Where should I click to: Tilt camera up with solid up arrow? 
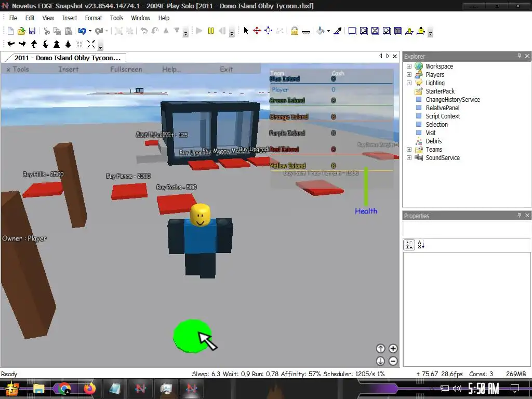(x=57, y=44)
